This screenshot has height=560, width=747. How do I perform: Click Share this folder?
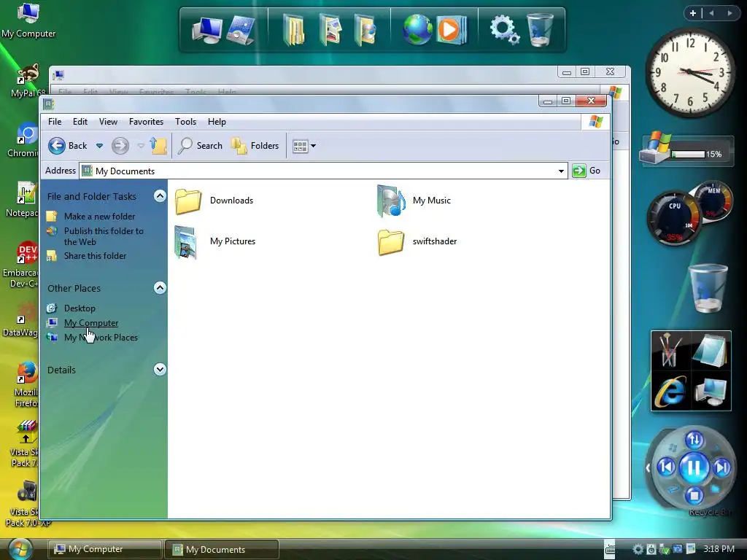pos(96,256)
